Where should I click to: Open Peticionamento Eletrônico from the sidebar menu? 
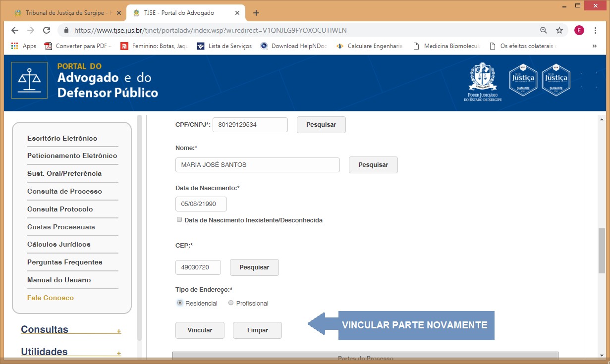tap(72, 156)
